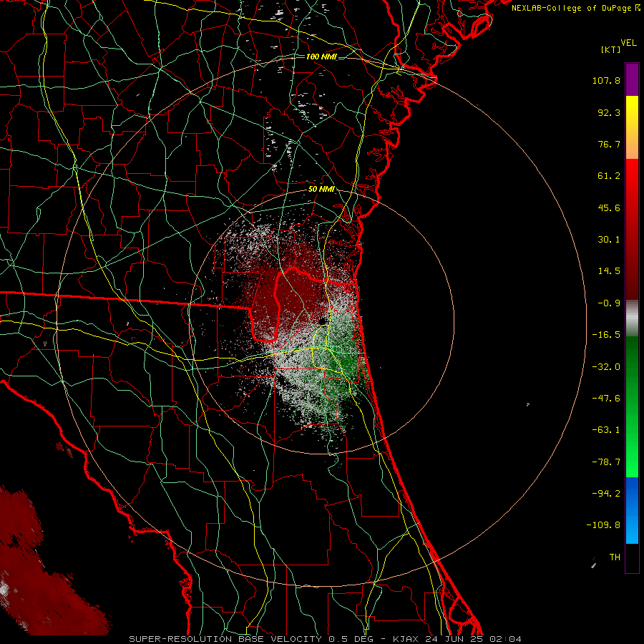Click the VEL legend title
644x644 pixels.
628,43
